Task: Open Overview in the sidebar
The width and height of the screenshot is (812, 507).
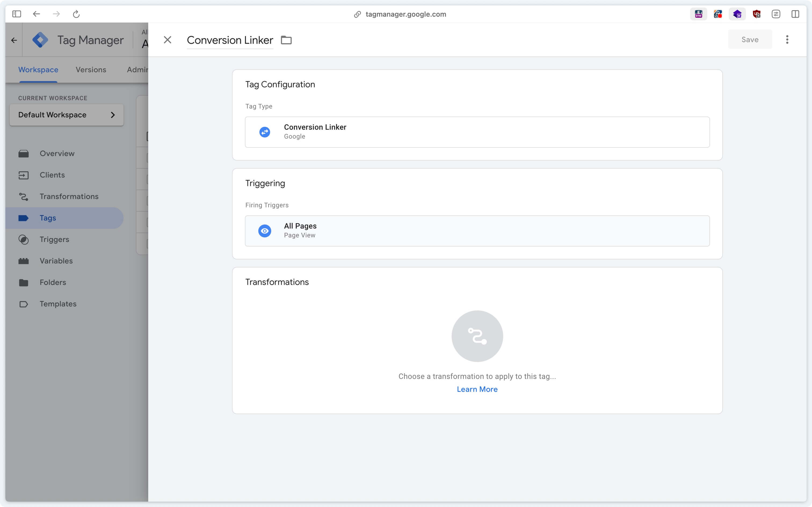Action: tap(64, 153)
